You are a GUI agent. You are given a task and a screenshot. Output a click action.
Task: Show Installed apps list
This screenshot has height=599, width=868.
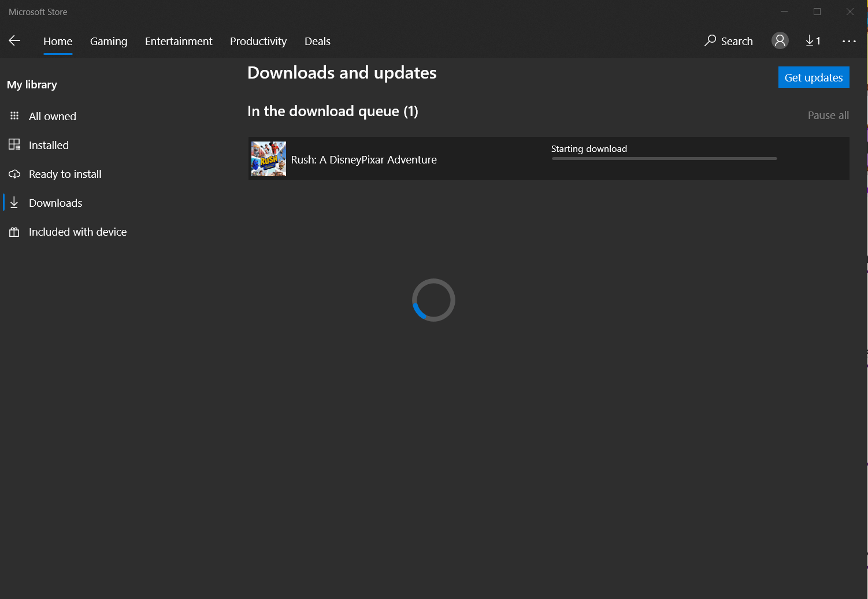pyautogui.click(x=49, y=145)
